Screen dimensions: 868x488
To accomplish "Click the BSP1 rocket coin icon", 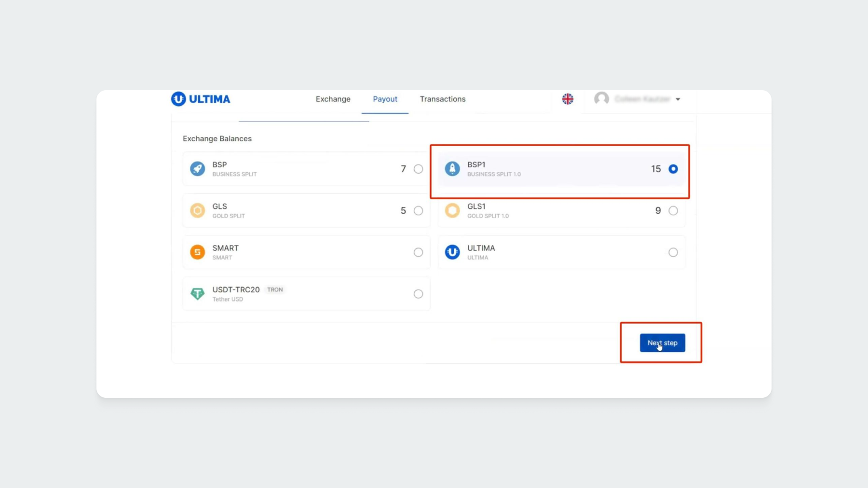I will (x=452, y=169).
